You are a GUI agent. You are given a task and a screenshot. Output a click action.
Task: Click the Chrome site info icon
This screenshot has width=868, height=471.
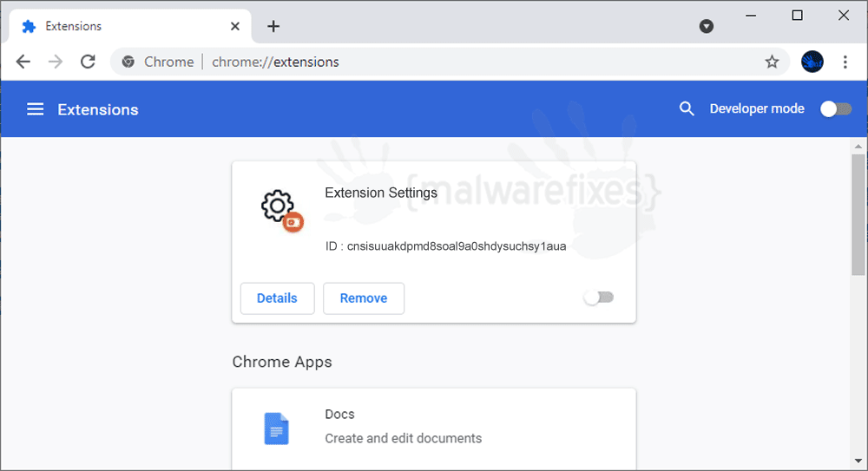128,62
